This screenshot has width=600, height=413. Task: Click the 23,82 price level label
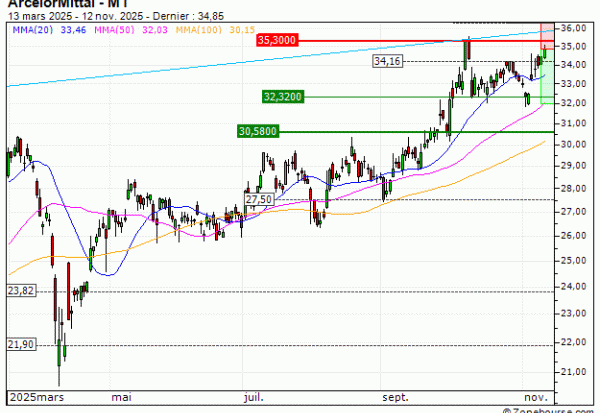tap(21, 291)
